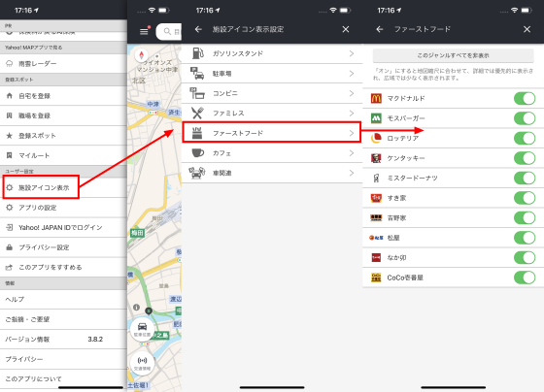Tap the 中津 station label on map

[x=153, y=105]
